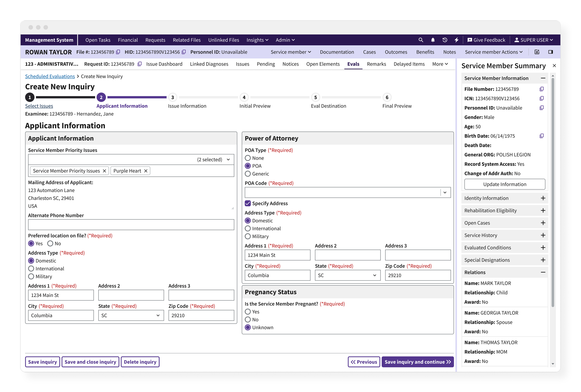
Task: Click Update Information button
Action: tap(505, 184)
